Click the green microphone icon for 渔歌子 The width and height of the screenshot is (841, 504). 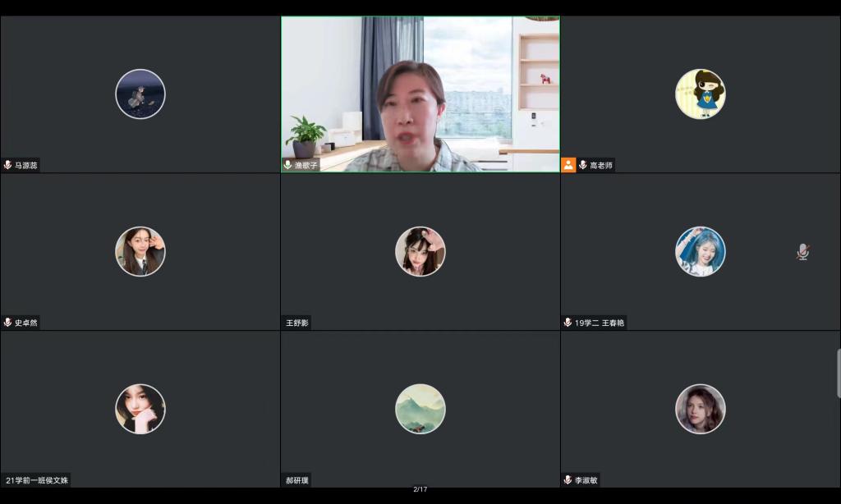[287, 165]
